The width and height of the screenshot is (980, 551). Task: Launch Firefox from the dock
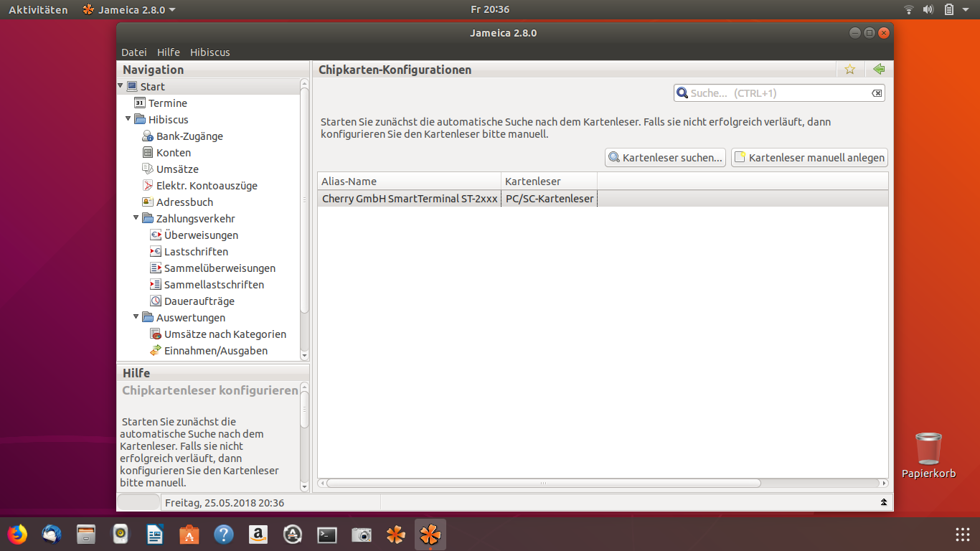(x=17, y=534)
